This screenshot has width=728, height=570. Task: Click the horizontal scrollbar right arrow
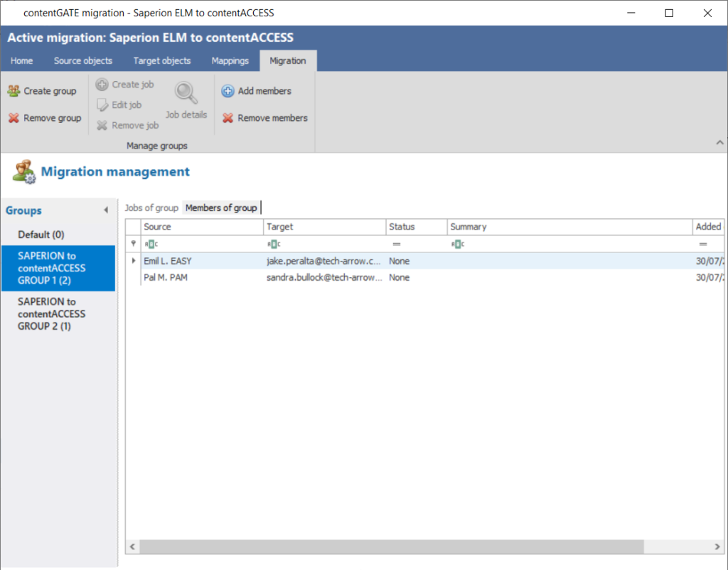coord(719,547)
